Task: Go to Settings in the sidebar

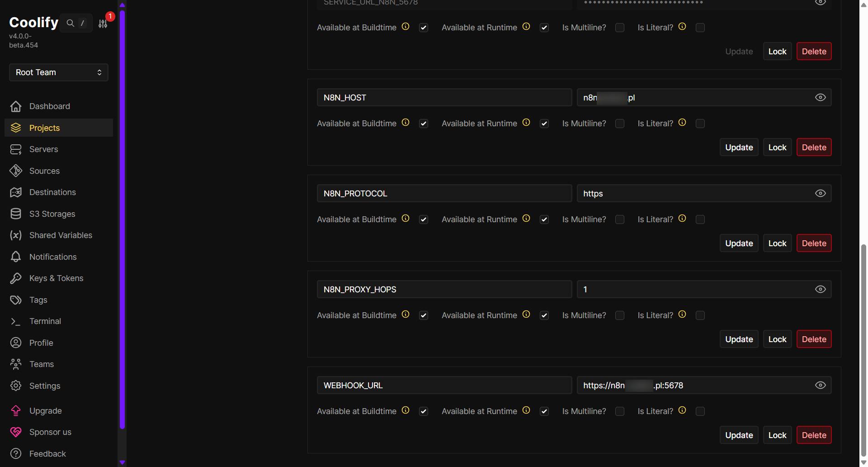Action: (59, 386)
